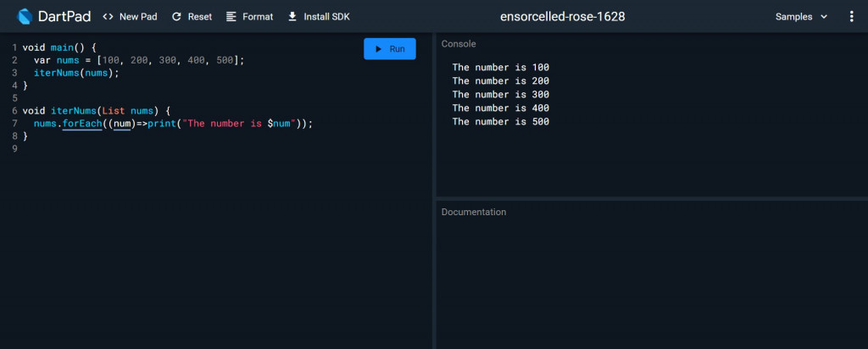Expand the Samples dropdown

pos(802,17)
